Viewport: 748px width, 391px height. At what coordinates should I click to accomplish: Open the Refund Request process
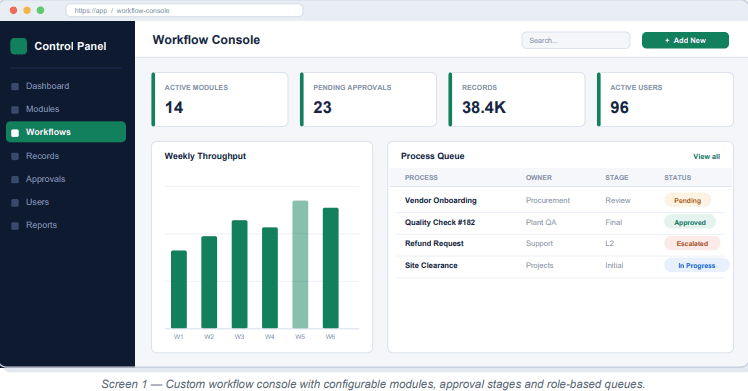coord(434,243)
